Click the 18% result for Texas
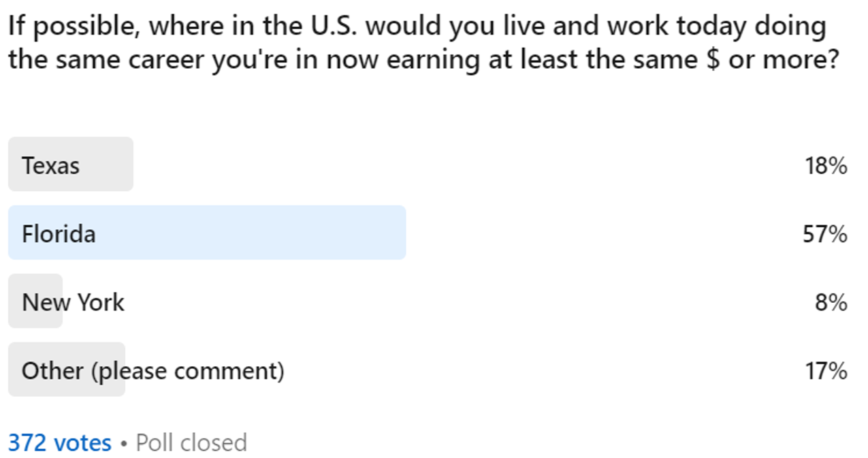The image size is (868, 458). click(x=826, y=165)
